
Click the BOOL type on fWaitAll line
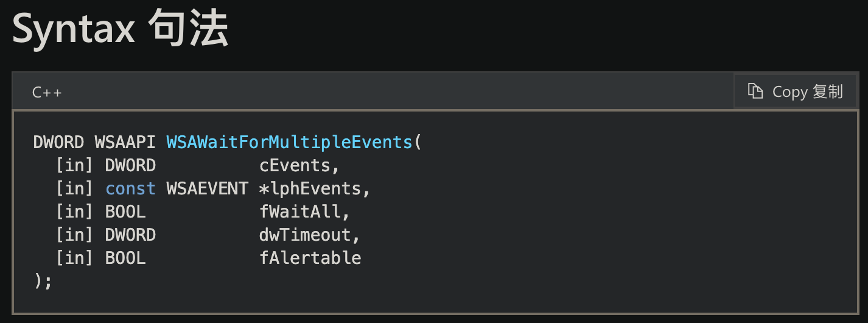pos(125,212)
